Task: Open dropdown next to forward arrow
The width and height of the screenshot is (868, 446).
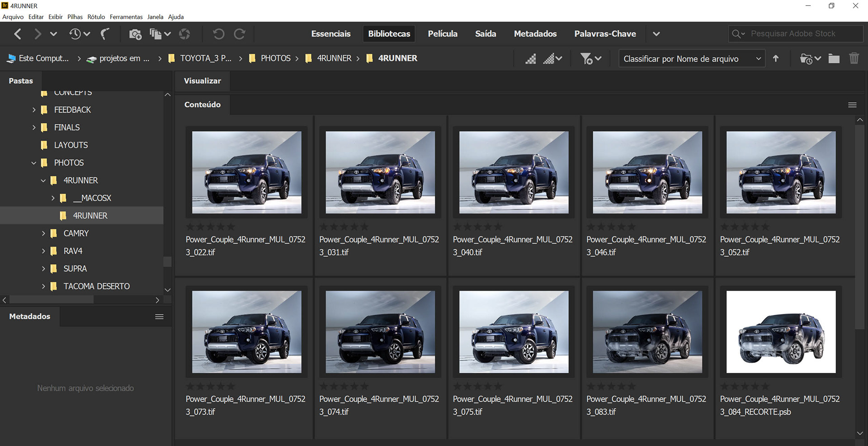Action: pyautogui.click(x=53, y=34)
